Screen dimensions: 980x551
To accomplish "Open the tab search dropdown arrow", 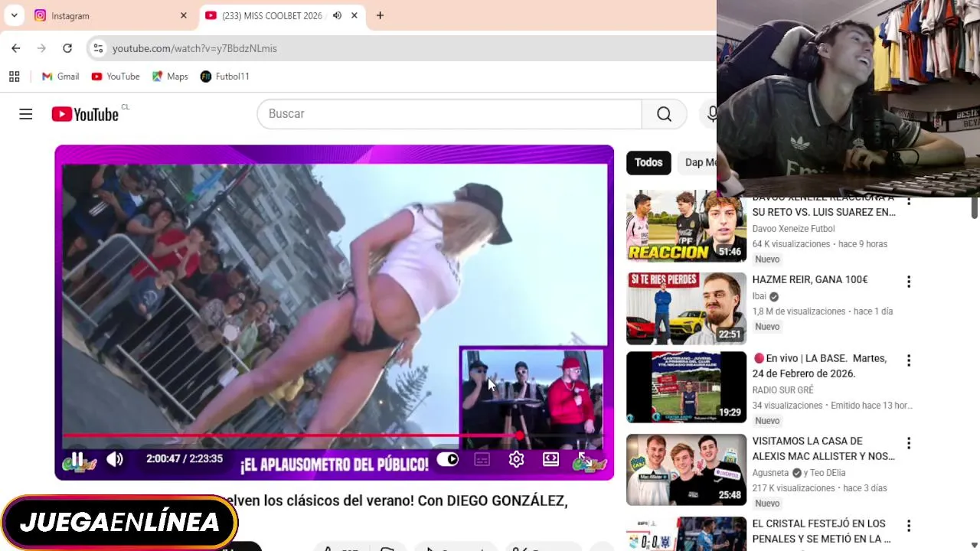I will pyautogui.click(x=14, y=15).
